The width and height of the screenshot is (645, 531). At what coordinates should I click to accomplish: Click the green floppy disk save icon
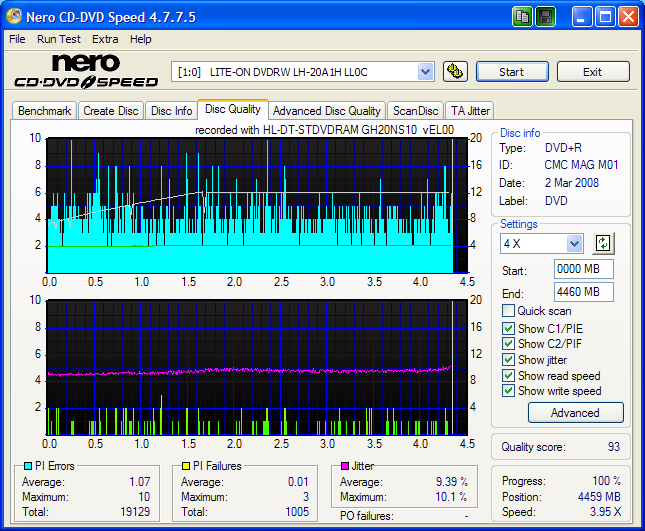pyautogui.click(x=546, y=17)
